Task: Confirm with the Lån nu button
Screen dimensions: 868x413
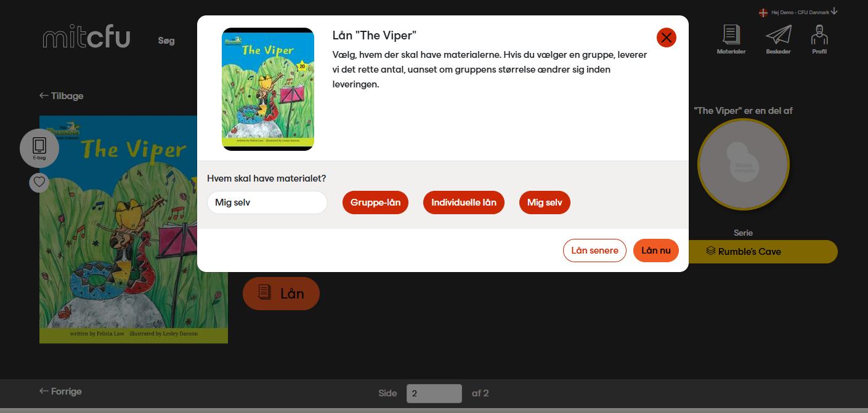Action: tap(656, 251)
